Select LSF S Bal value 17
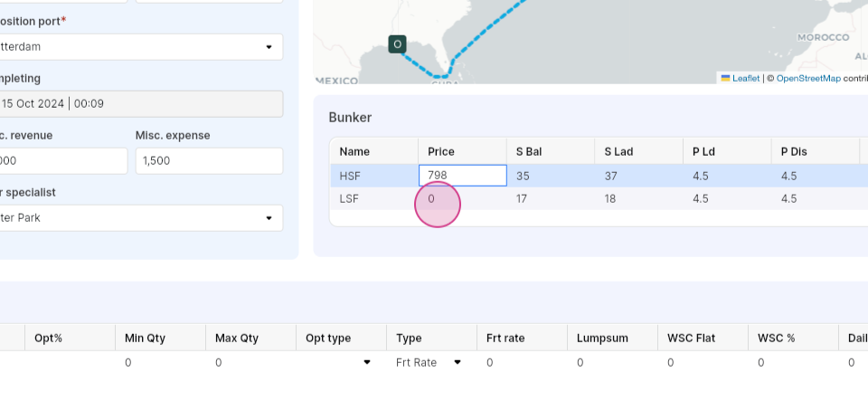868x401 pixels. click(551, 199)
